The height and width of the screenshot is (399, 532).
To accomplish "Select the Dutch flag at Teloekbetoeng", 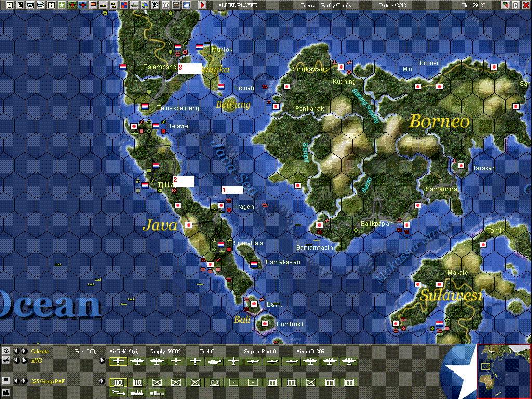I will coord(145,106).
